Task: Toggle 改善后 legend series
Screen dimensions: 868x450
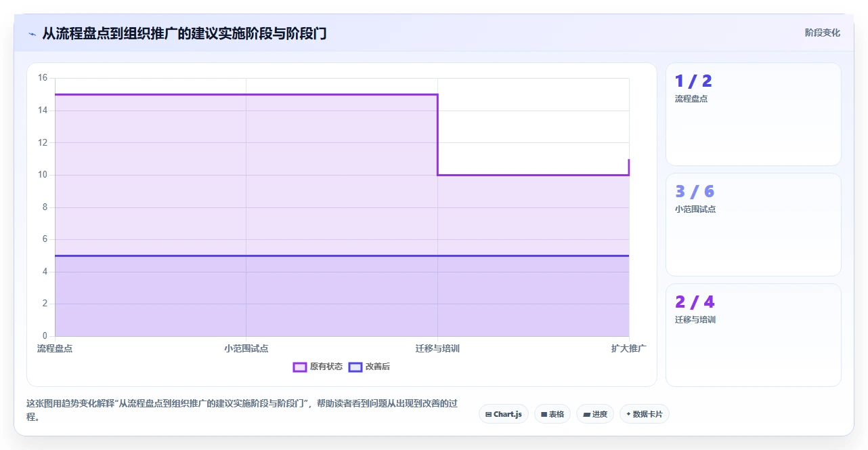Action: coord(369,367)
